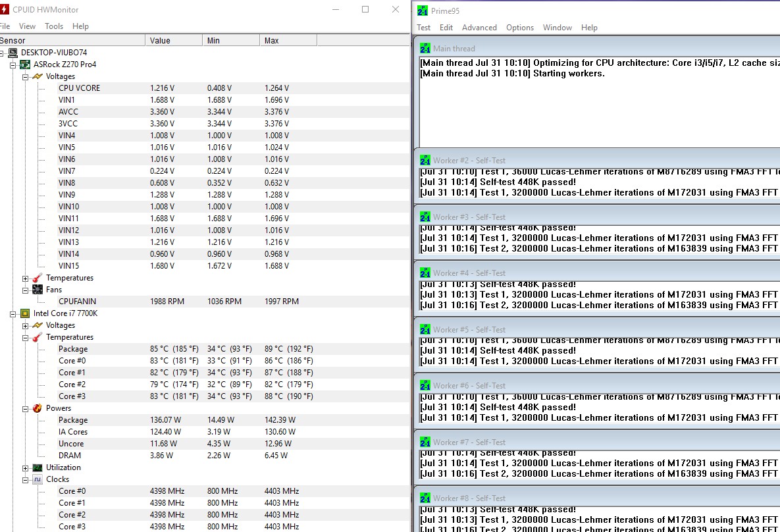The width and height of the screenshot is (780, 532).
Task: Click the Worker #8 window icon
Action: tap(425, 498)
